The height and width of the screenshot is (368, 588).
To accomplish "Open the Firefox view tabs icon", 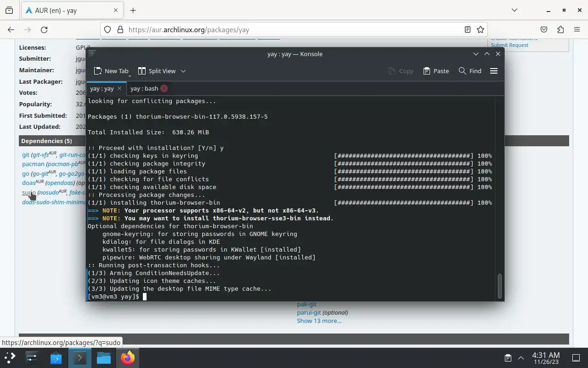I will pos(9,10).
